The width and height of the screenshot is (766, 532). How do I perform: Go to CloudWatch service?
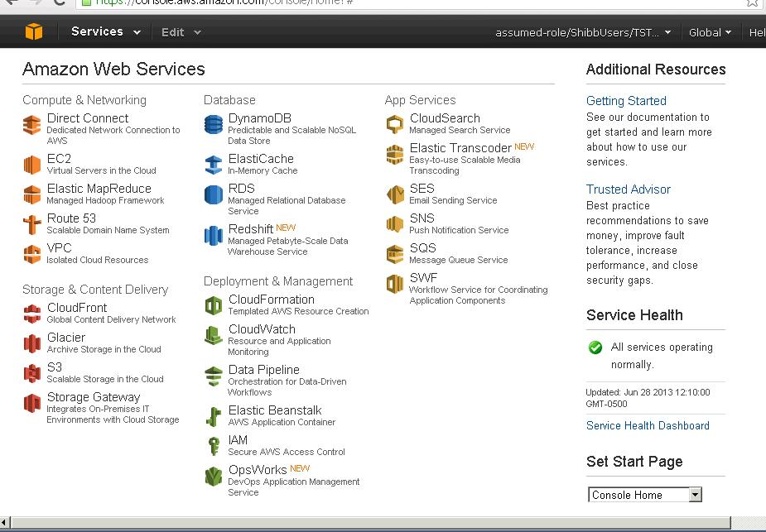point(262,329)
